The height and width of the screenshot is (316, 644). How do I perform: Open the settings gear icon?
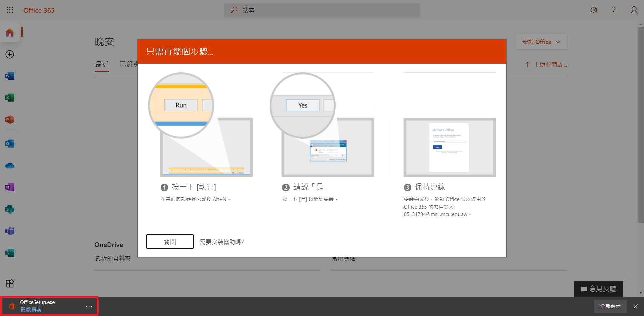pos(594,10)
